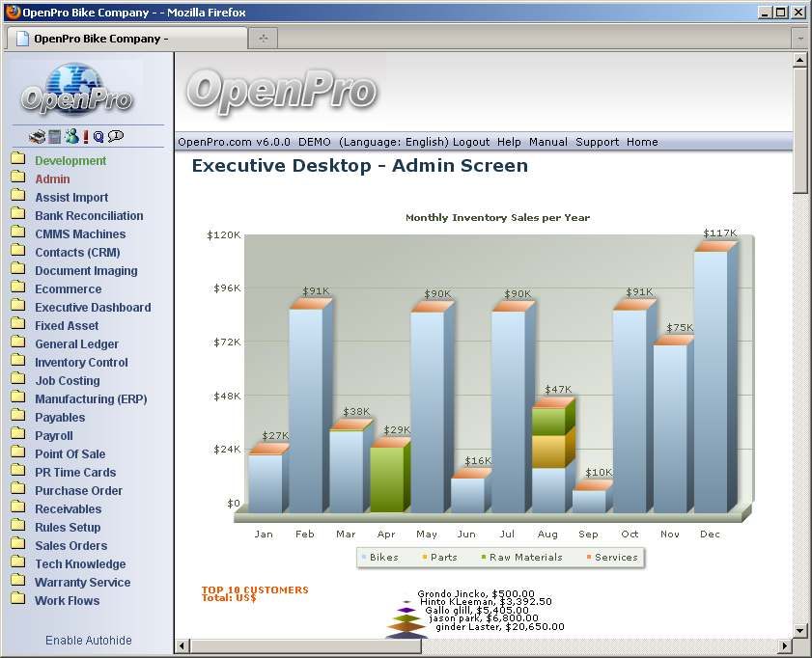Click the printer icon in sidebar toolbar

36,136
